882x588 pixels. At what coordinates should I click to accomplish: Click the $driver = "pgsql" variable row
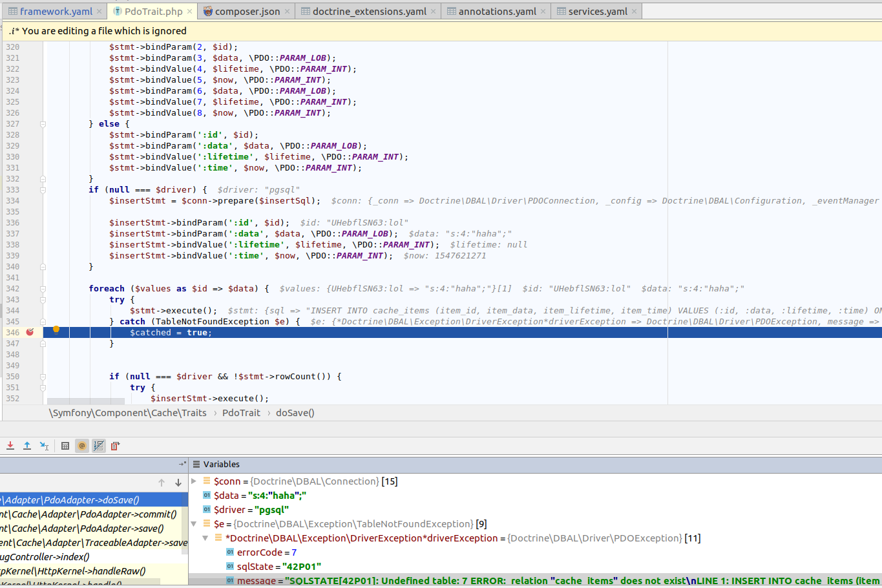[x=535, y=509]
